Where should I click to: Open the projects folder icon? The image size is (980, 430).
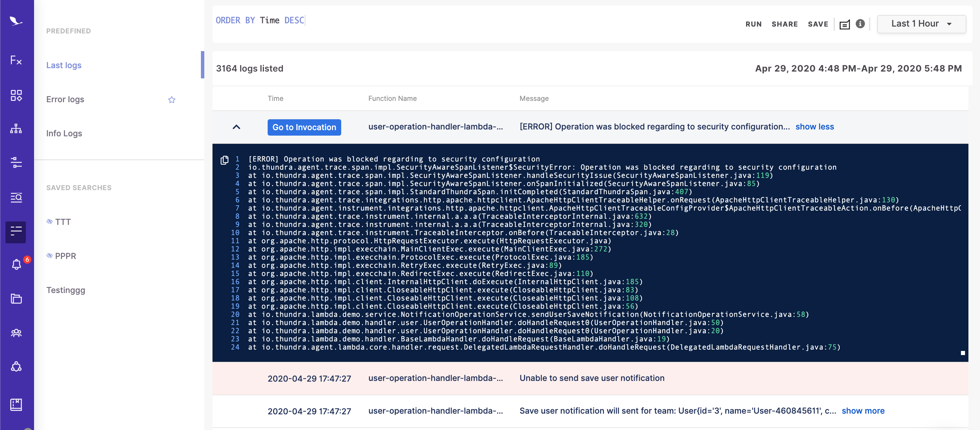tap(16, 298)
